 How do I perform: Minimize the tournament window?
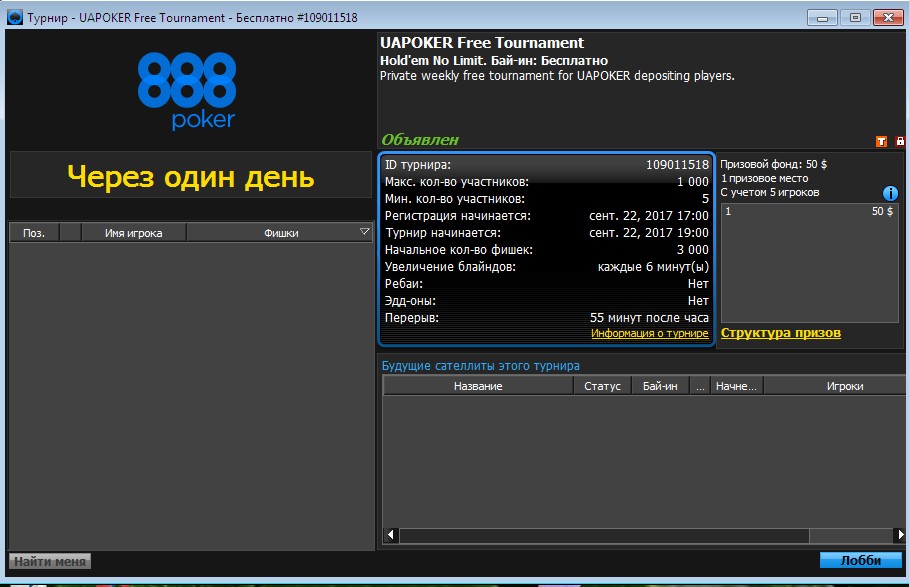tap(822, 17)
